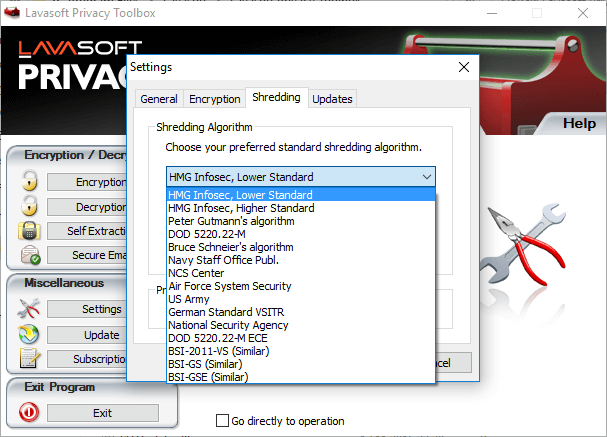Click the Settings pliers and wrench icon
The height and width of the screenshot is (437, 607).
pyautogui.click(x=28, y=308)
